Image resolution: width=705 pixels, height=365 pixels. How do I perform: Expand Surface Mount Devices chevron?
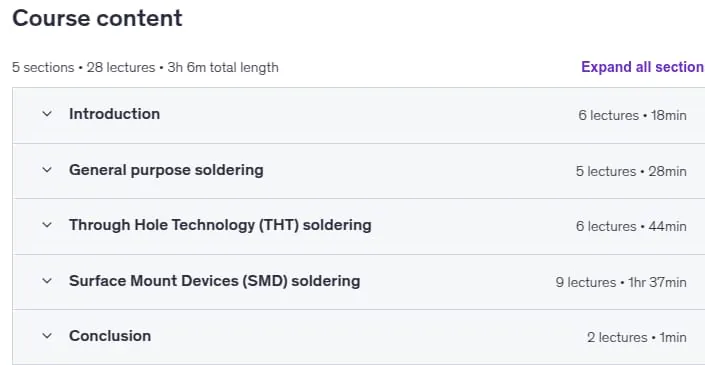tap(47, 281)
